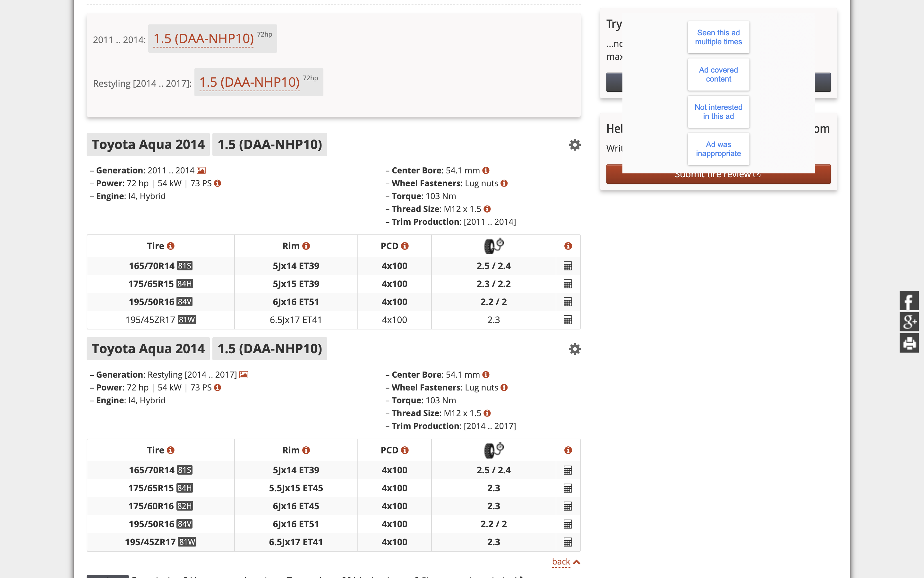Open calculator for 175/60R16 row
This screenshot has width=924, height=578.
pyautogui.click(x=568, y=506)
